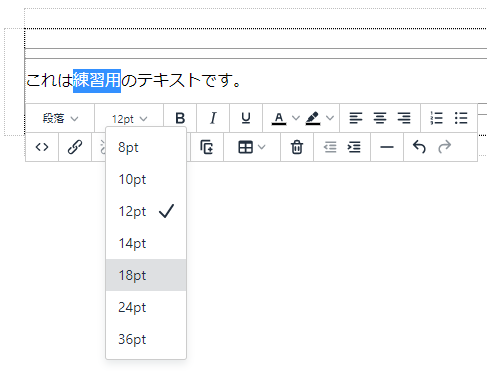487x371 pixels.
Task: Insert a numbered list
Action: 436,118
